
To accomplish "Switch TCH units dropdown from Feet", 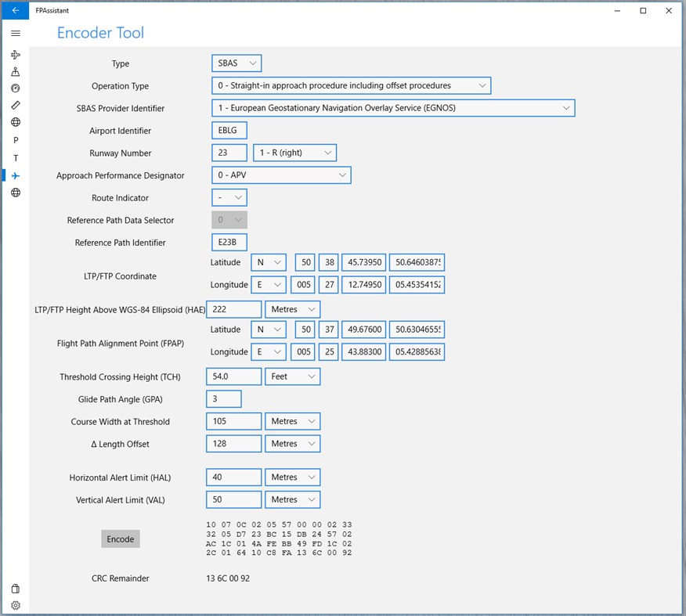I will [292, 376].
